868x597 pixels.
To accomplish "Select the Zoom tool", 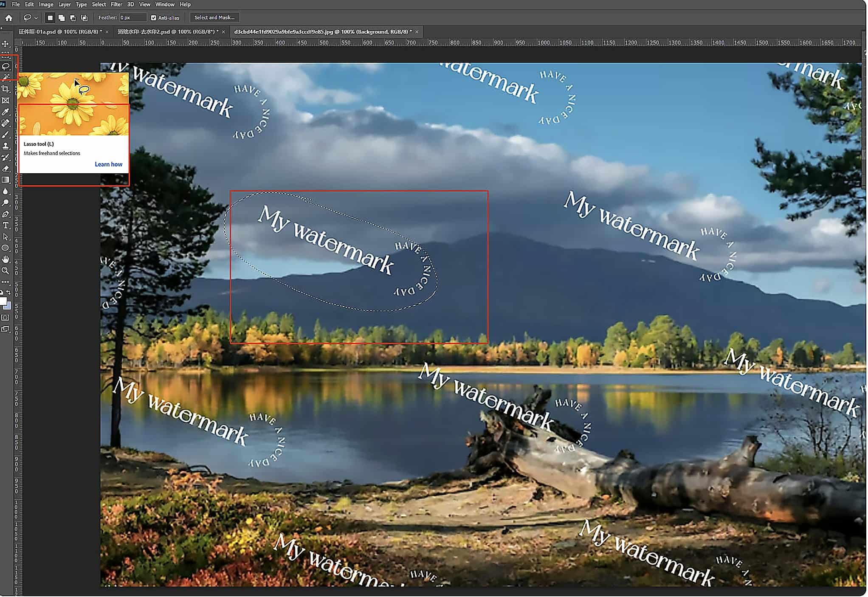I will tap(6, 271).
